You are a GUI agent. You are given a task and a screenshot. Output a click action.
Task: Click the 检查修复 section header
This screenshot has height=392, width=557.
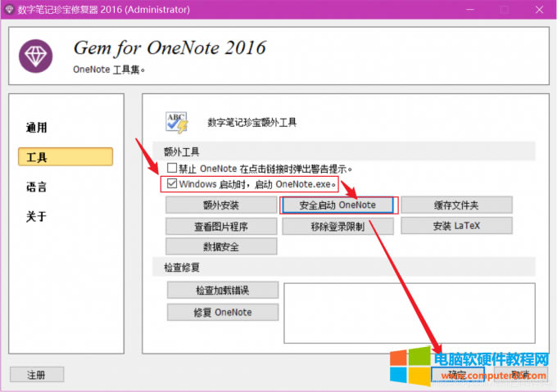tap(182, 267)
